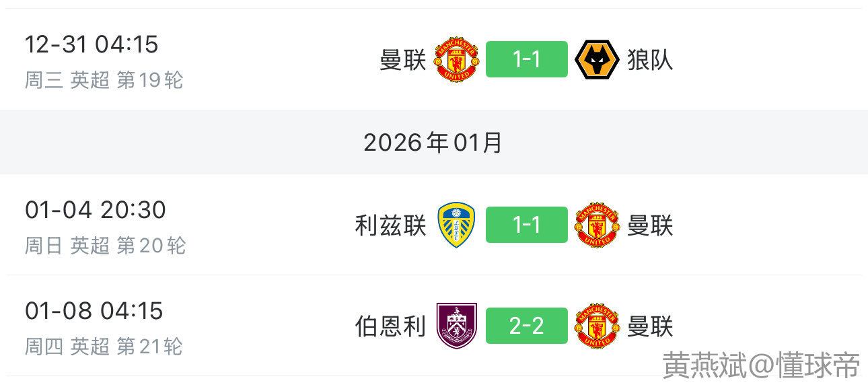Open the 1-1 score for 利兹联 vs 曼联
Screen dimensions: 868x389
(526, 225)
